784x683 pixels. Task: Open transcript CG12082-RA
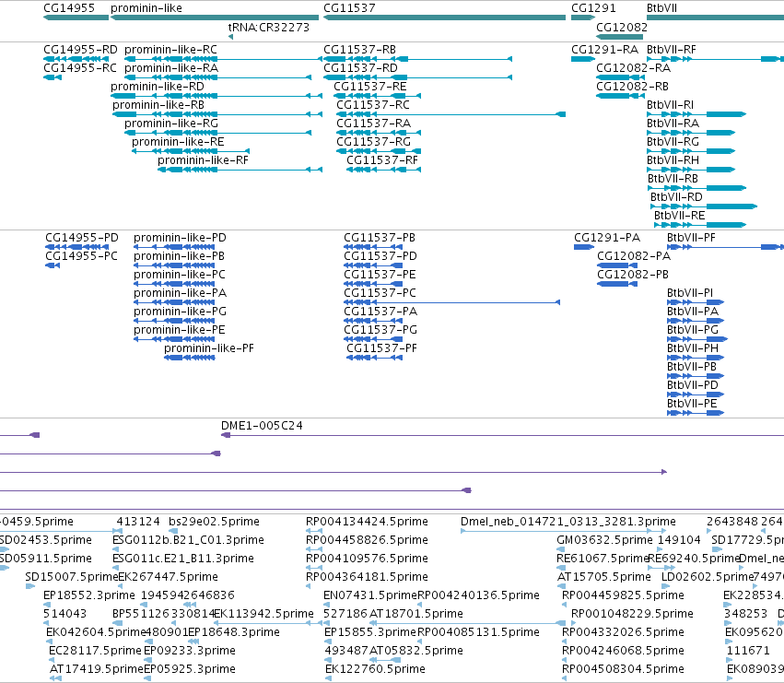(x=634, y=68)
